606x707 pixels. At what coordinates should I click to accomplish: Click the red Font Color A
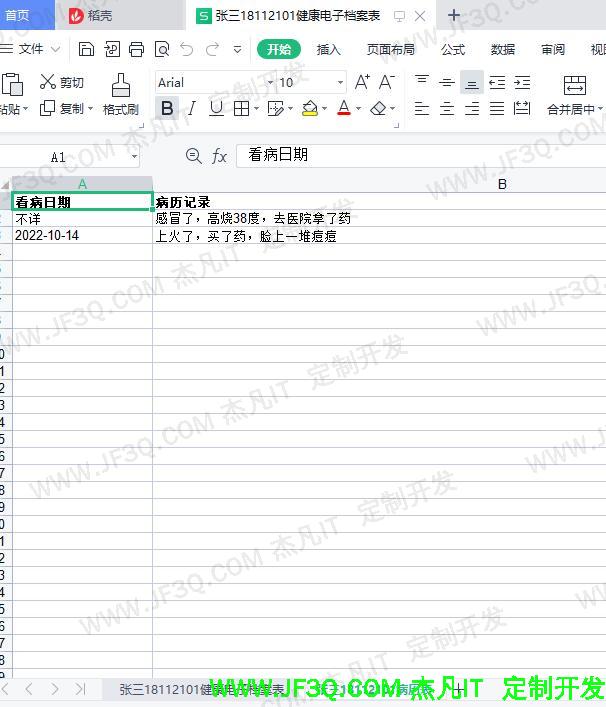pos(344,108)
